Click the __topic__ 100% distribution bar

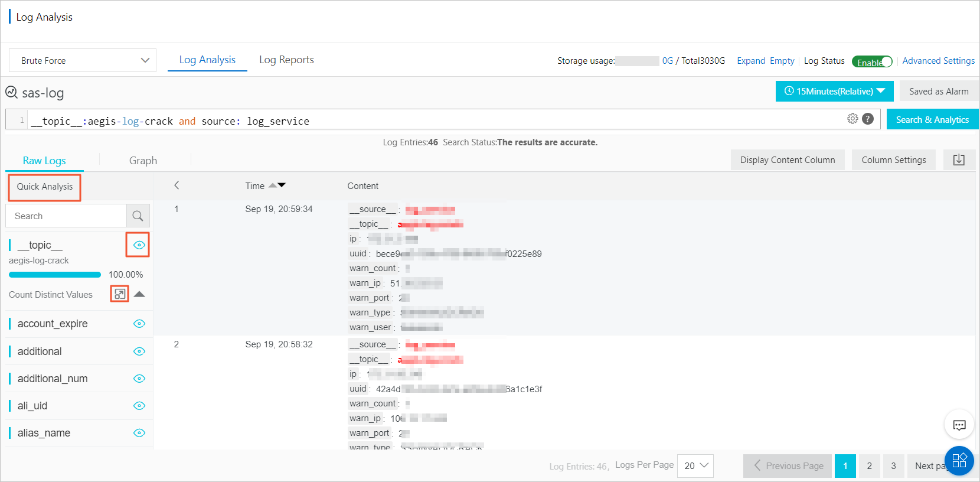point(55,275)
